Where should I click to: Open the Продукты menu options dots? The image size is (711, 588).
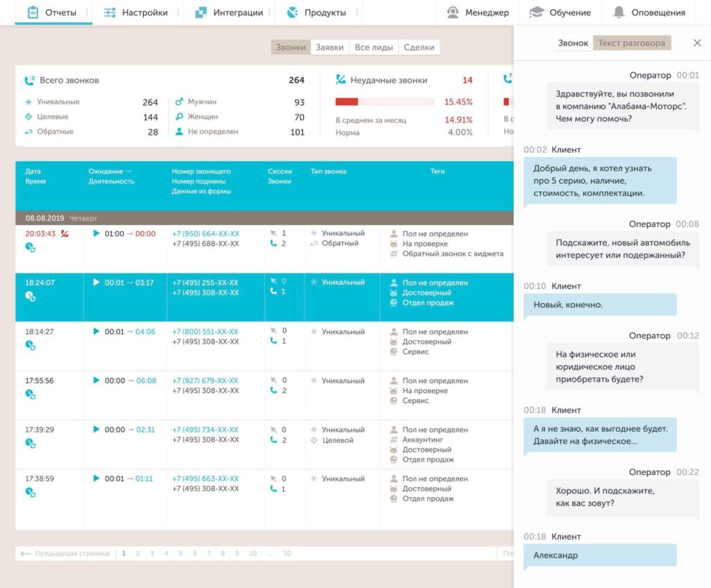tap(356, 12)
